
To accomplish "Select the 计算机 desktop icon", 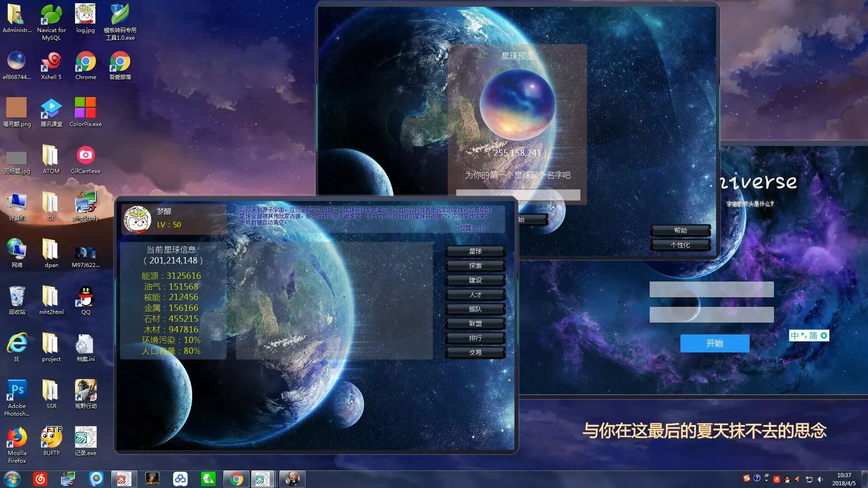I will pos(17,206).
